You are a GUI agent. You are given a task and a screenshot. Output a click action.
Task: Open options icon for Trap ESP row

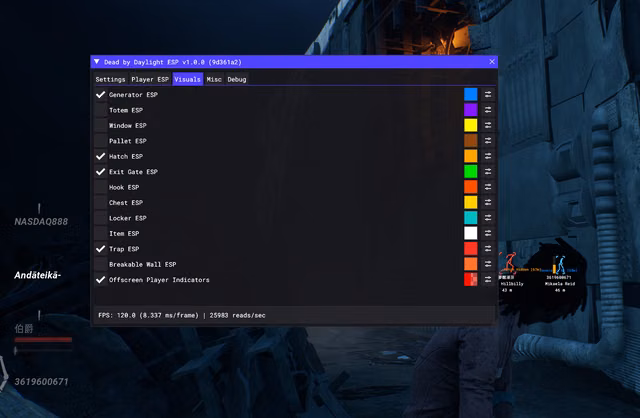pyautogui.click(x=488, y=249)
